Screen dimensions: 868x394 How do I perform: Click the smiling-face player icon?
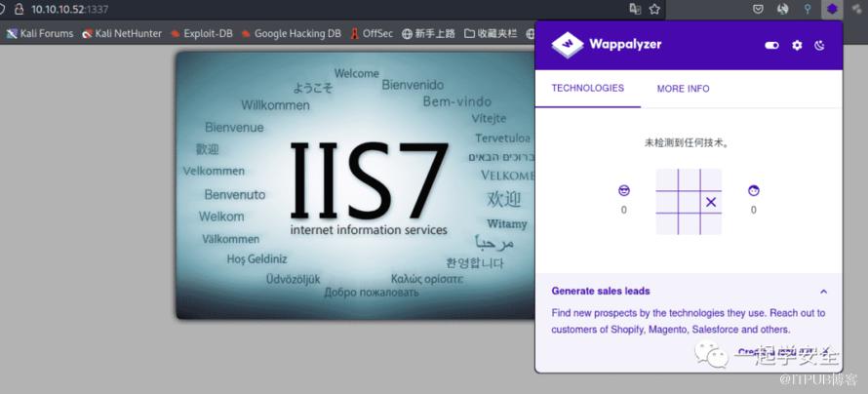[x=754, y=191]
